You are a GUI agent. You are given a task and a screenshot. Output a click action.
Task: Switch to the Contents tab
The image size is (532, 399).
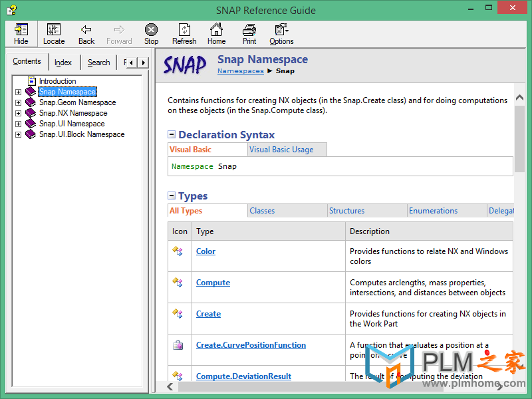tap(27, 61)
